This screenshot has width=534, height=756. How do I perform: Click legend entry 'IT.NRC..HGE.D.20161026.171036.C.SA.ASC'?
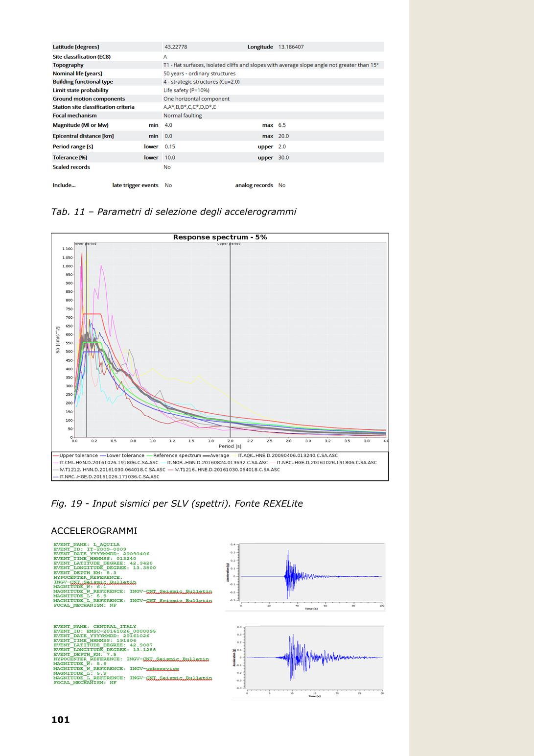point(106,476)
